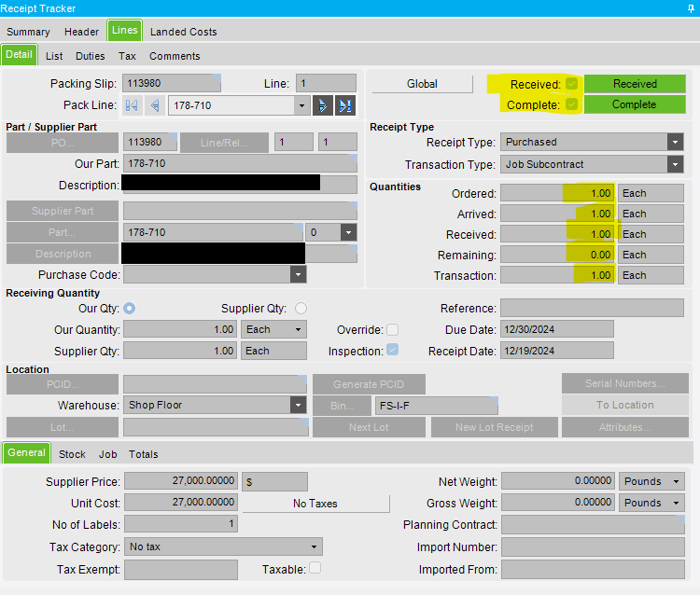Click the Bin... button

click(342, 406)
